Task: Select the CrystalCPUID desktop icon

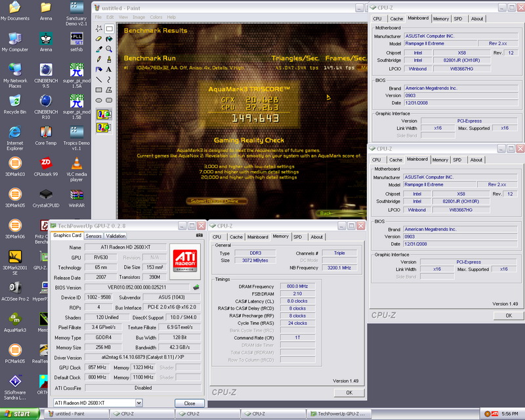Action: point(46,198)
